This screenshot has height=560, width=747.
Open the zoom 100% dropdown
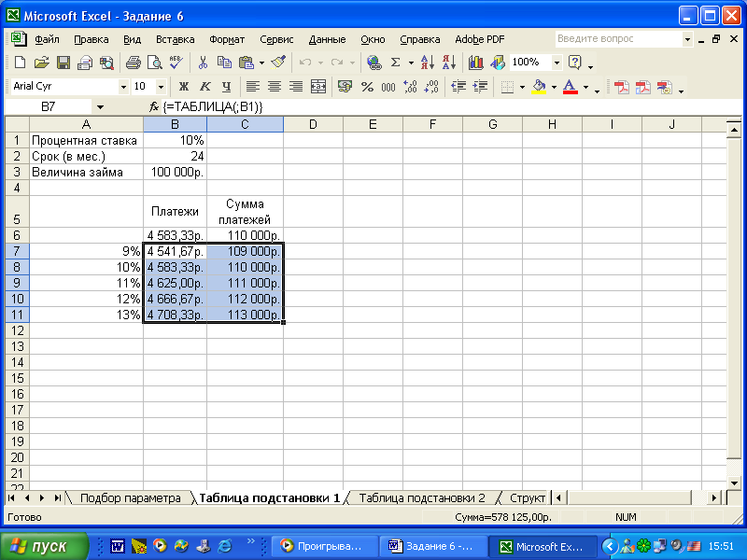pyautogui.click(x=557, y=63)
